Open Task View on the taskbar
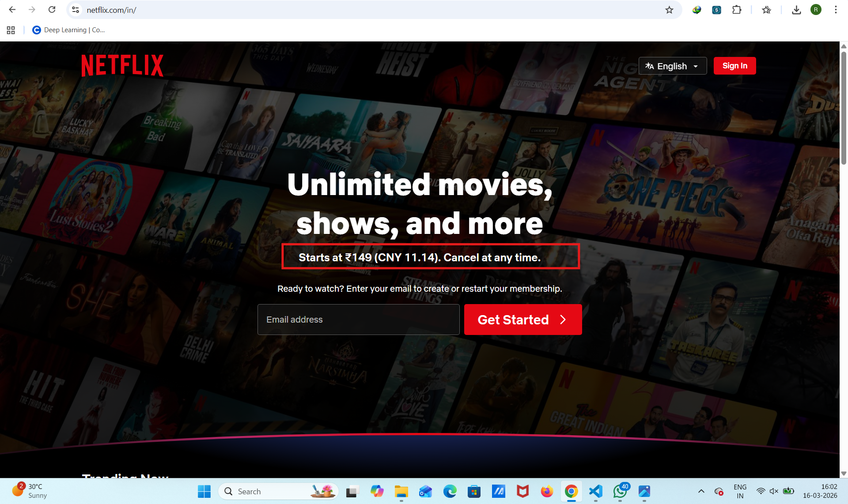The height and width of the screenshot is (504, 848). pos(352,491)
